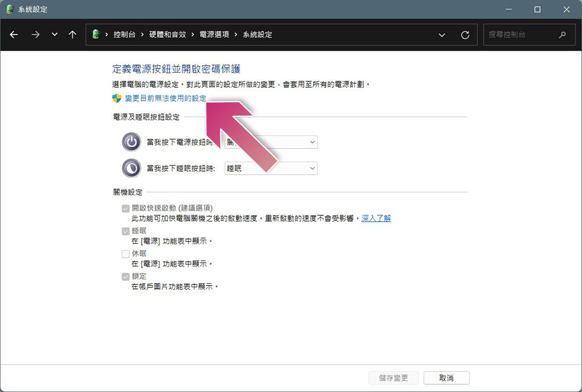The width and height of the screenshot is (582, 392).
Task: Toggle the 睡眠 checkbox
Action: pos(126,231)
